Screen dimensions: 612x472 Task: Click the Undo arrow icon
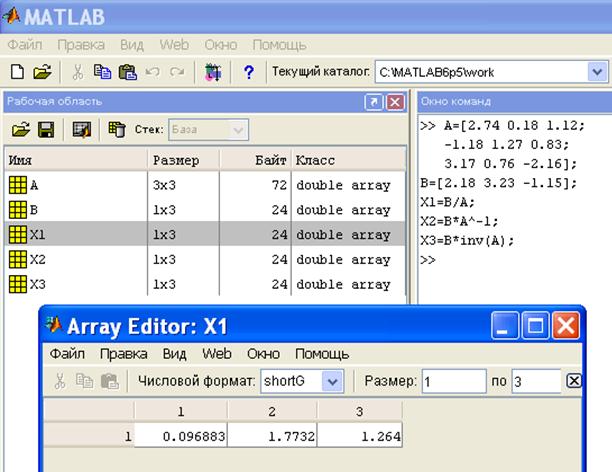(x=153, y=72)
